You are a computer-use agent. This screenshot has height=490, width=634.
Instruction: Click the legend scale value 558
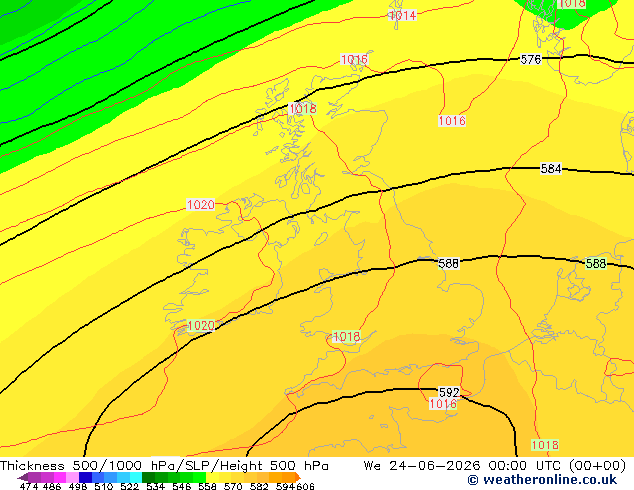207,486
